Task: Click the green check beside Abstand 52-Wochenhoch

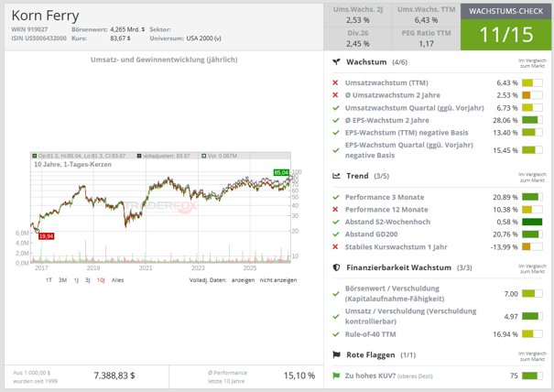Action: pyautogui.click(x=336, y=222)
